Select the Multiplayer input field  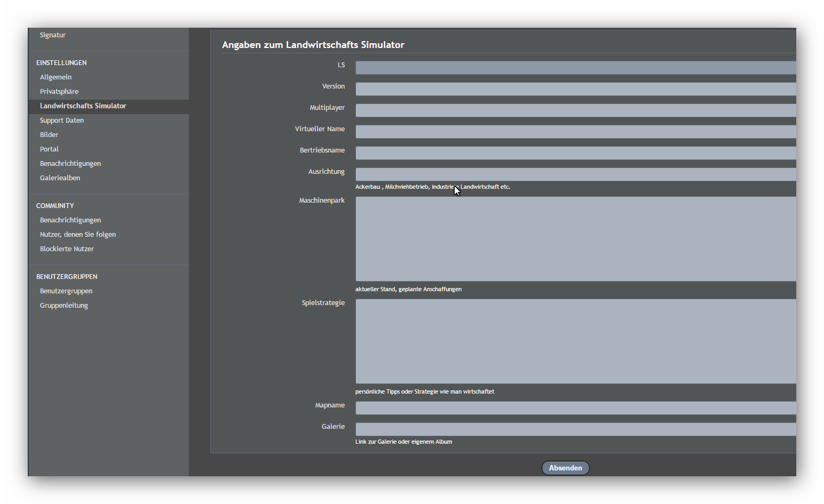pyautogui.click(x=575, y=110)
